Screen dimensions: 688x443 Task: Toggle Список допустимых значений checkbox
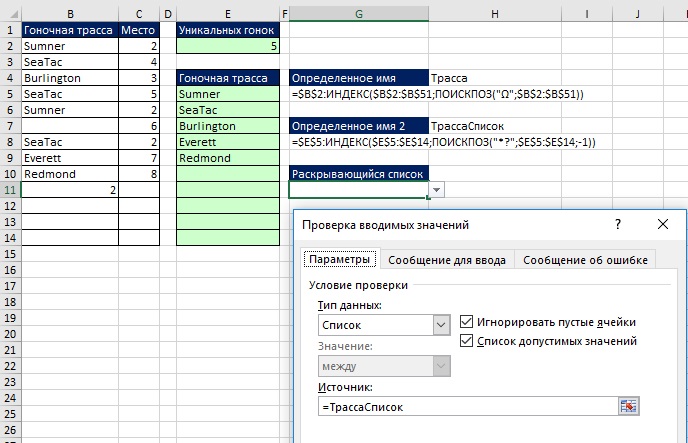(x=468, y=342)
